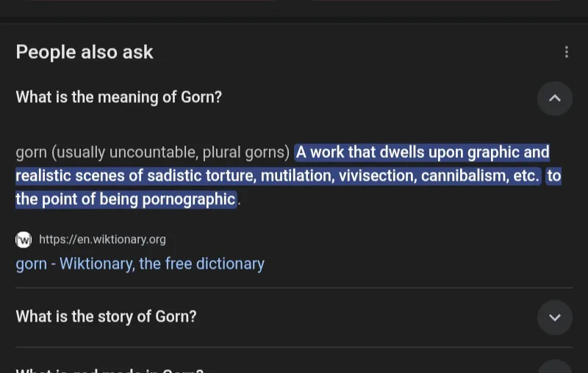This screenshot has width=588, height=373.
Task: Click gray text 'gorn (usually uncountable, plural gorns)'
Action: (x=153, y=153)
